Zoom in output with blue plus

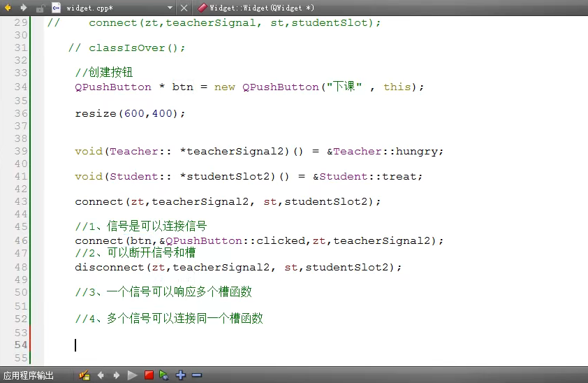(181, 375)
